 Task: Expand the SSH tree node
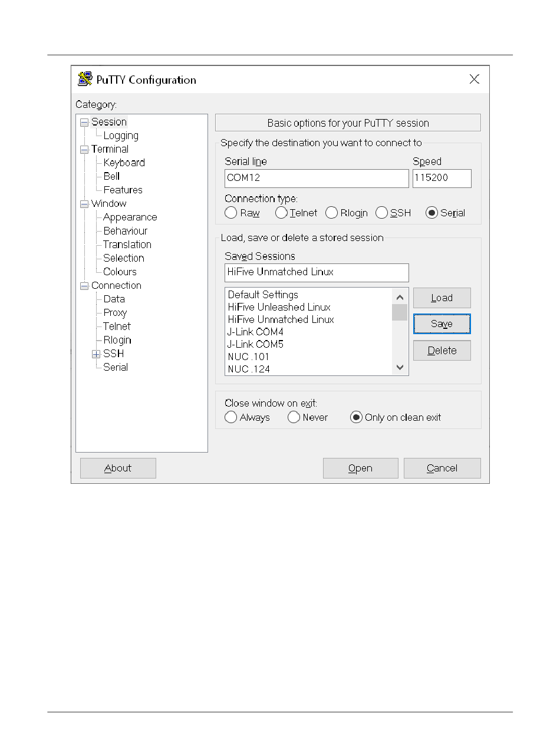96,354
